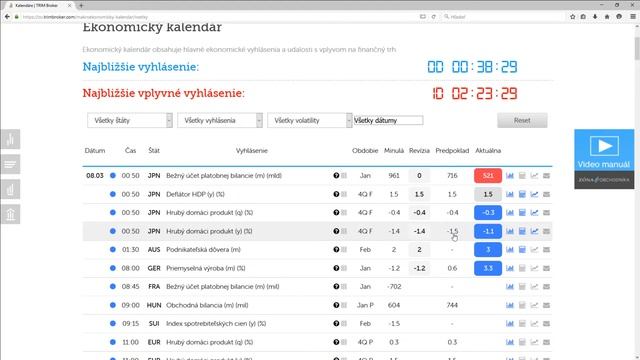Open Všetky štáty dropdown

[130, 120]
